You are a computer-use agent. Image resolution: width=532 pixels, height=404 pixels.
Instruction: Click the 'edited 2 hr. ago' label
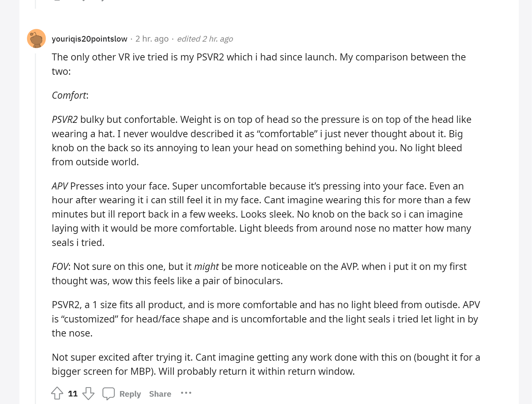(205, 39)
